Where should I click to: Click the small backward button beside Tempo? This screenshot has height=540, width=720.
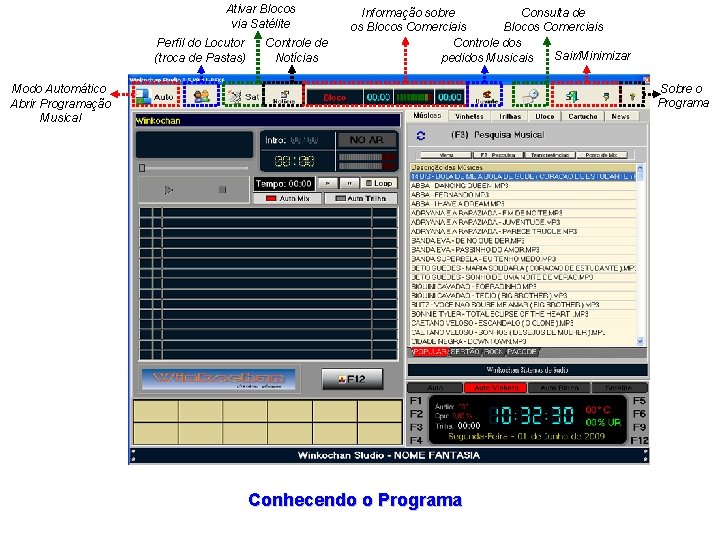click(x=328, y=183)
